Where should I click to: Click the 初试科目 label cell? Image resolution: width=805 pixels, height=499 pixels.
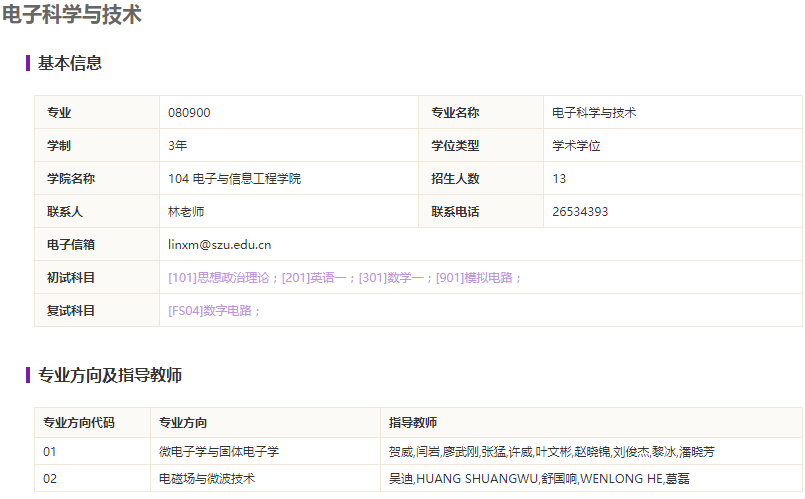[97, 277]
